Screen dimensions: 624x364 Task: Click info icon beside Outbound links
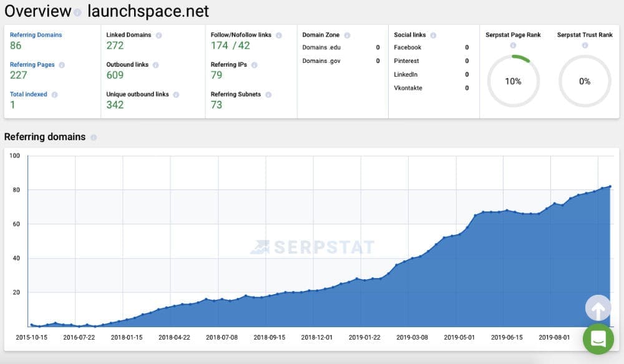click(x=155, y=65)
